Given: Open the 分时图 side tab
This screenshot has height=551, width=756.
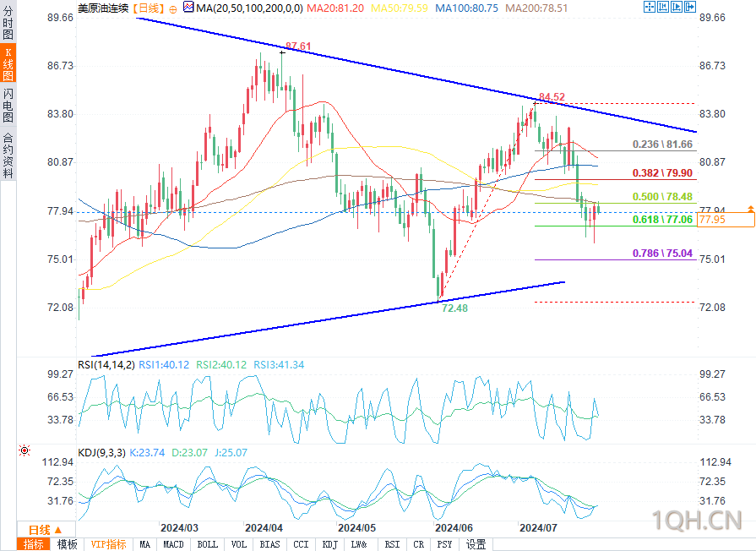Looking at the screenshot, I should point(8,22).
